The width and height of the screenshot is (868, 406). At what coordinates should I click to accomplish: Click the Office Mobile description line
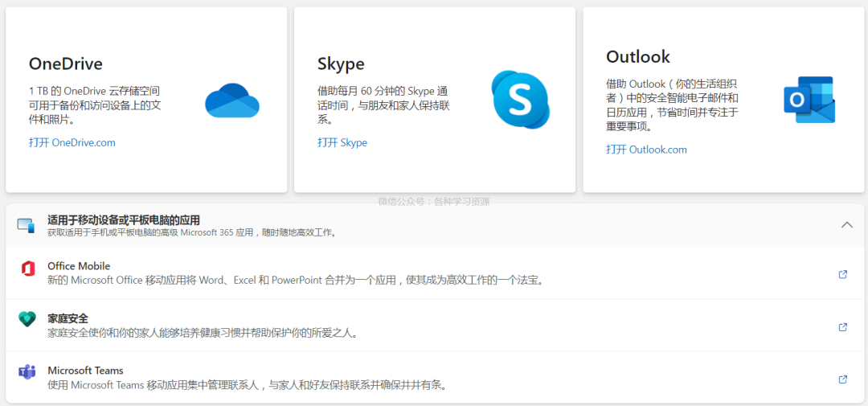click(x=296, y=281)
